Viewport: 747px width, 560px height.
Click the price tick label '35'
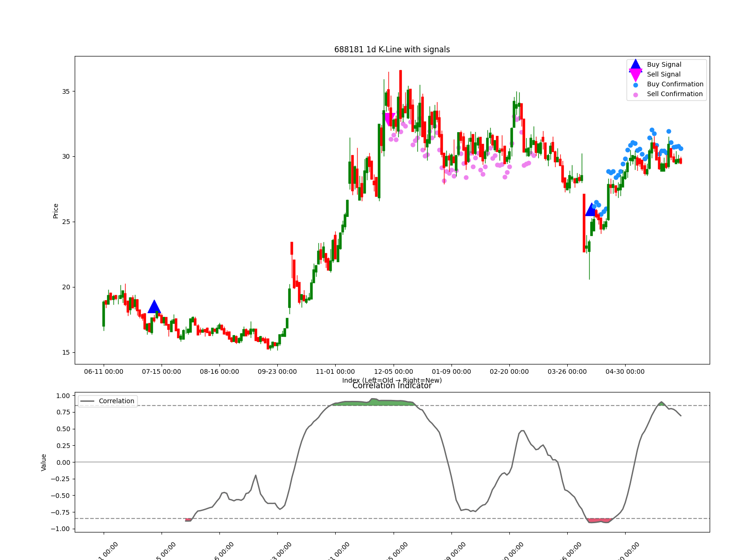tap(66, 91)
